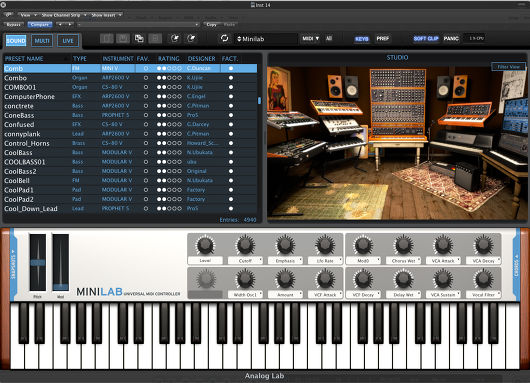This screenshot has height=383, width=530.
Task: Toggle favorite circle for Confused preset
Action: [x=146, y=124]
